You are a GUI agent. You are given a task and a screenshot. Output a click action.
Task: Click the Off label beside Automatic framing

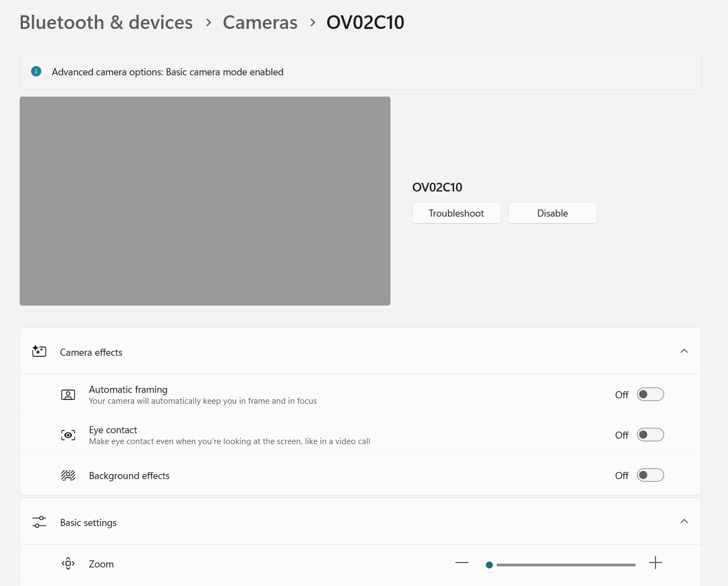(x=622, y=395)
